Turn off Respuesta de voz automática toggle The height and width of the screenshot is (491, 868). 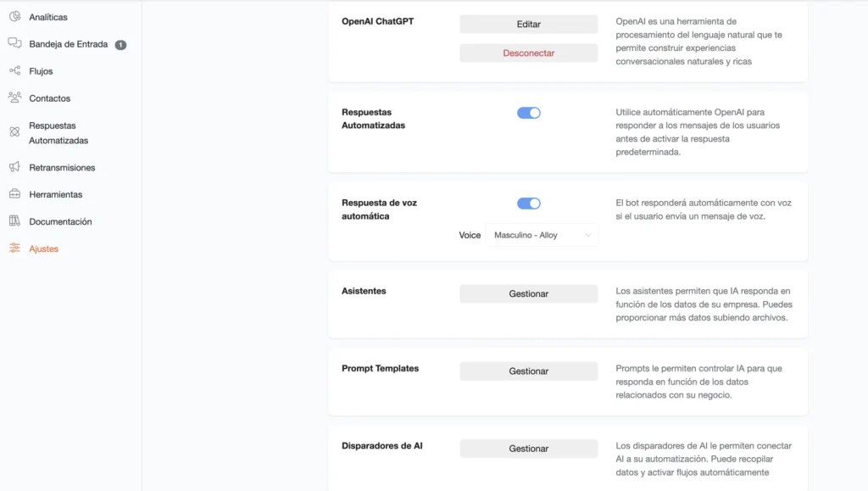tap(529, 204)
